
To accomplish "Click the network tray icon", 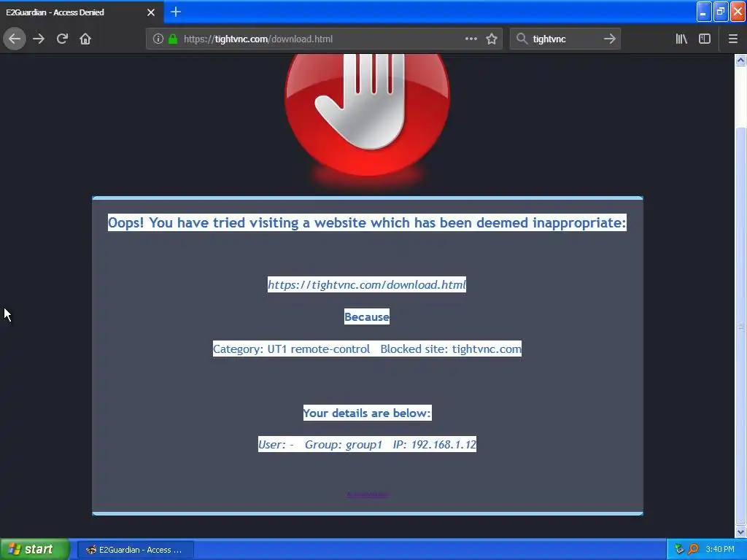I will pyautogui.click(x=679, y=550).
